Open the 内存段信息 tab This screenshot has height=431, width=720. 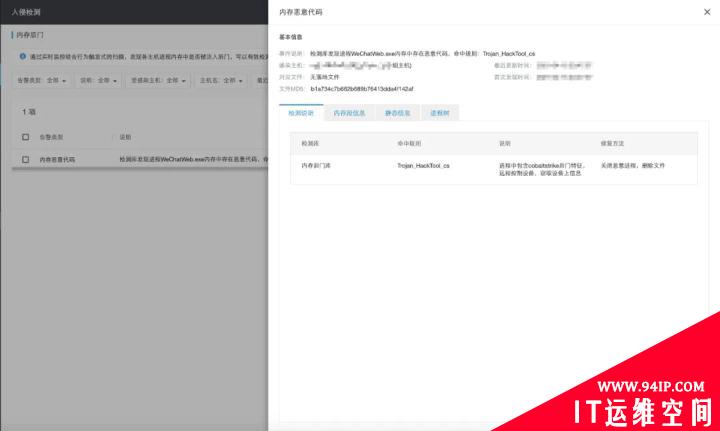coord(349,113)
